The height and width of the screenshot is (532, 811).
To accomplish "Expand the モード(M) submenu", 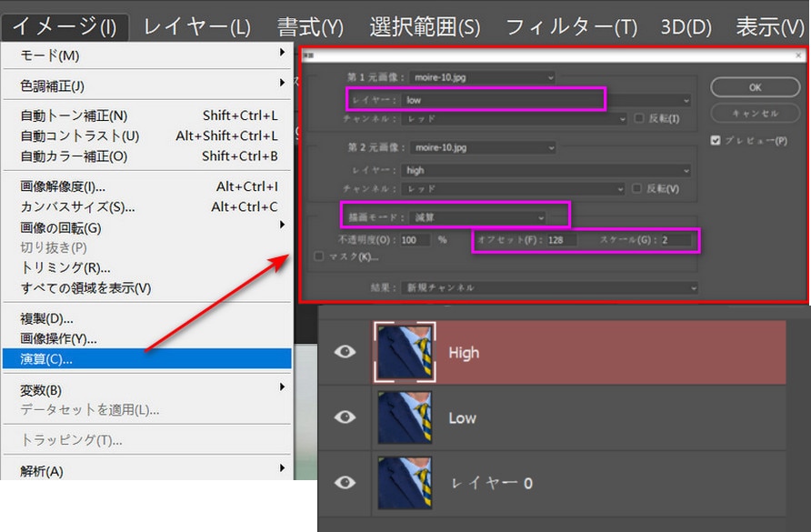I will click(147, 55).
